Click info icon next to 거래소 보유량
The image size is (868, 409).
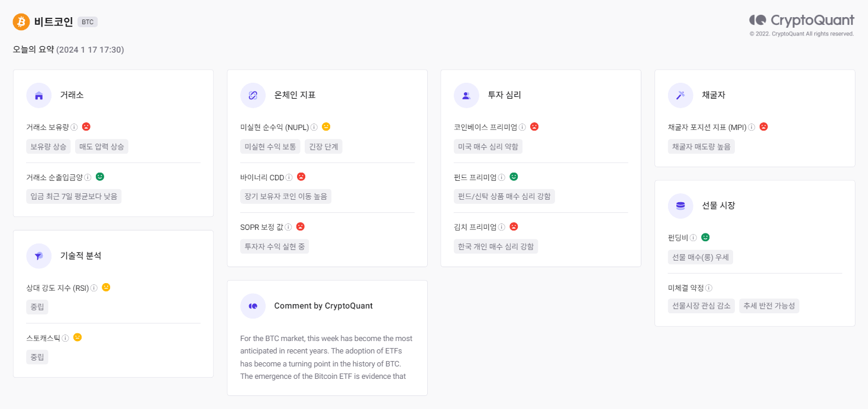[75, 127]
